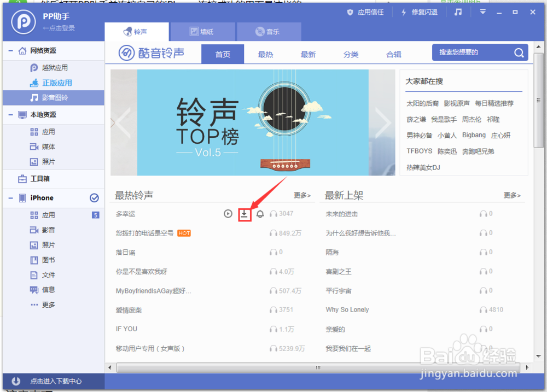
Task: Click the iPhone connected checkmark icon
Action: click(94, 198)
